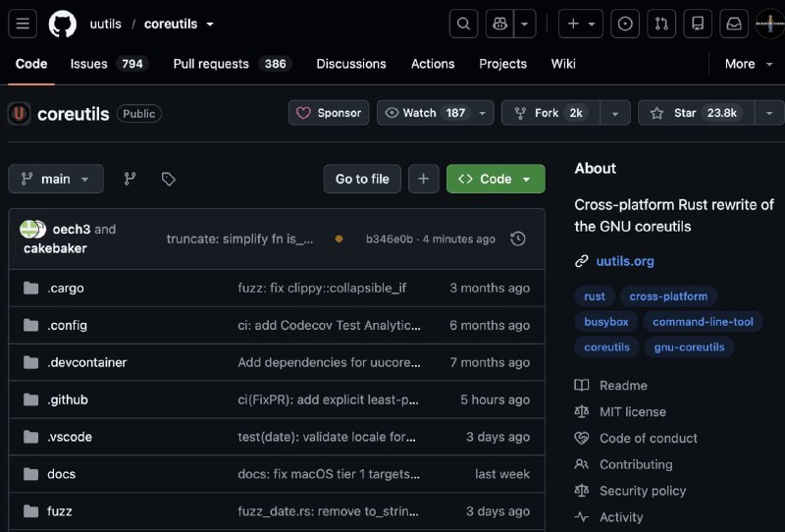Screen dimensions: 785x532
Task: Select the rust topic tag
Action: click(x=595, y=296)
